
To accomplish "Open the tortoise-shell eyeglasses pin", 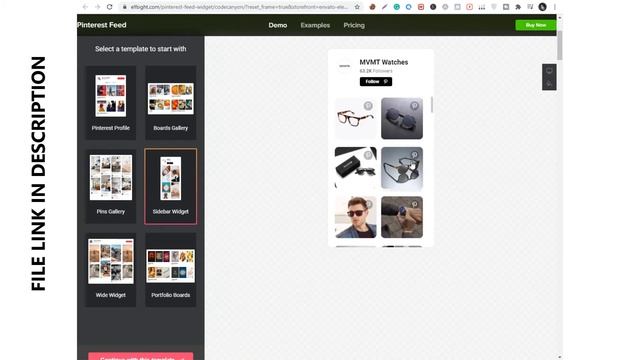I will [356, 118].
